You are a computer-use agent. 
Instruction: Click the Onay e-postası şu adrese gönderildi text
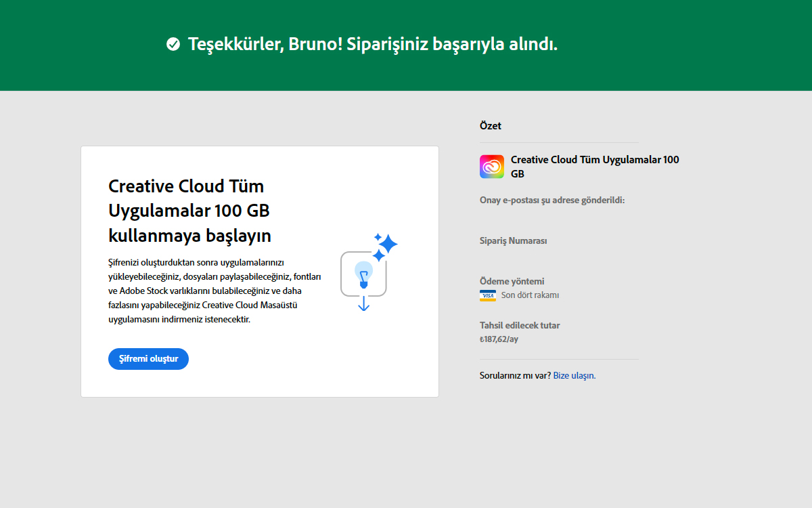coord(552,200)
